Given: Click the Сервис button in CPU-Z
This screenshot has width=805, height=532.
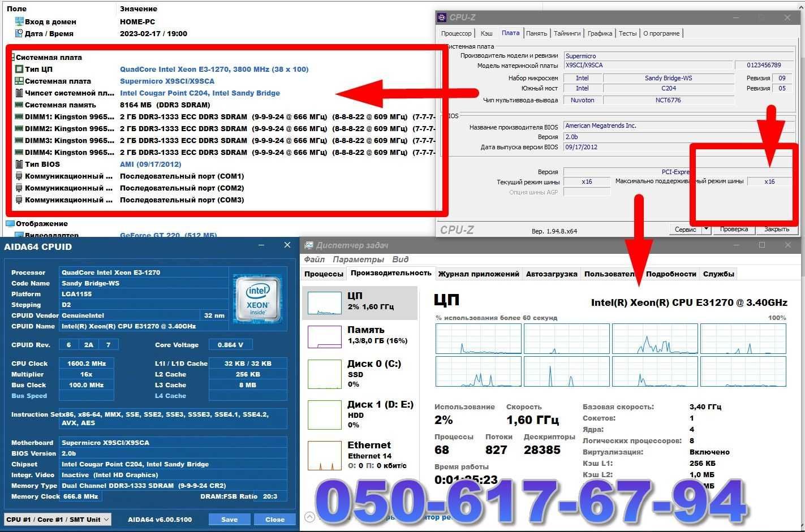Looking at the screenshot, I should (685, 230).
